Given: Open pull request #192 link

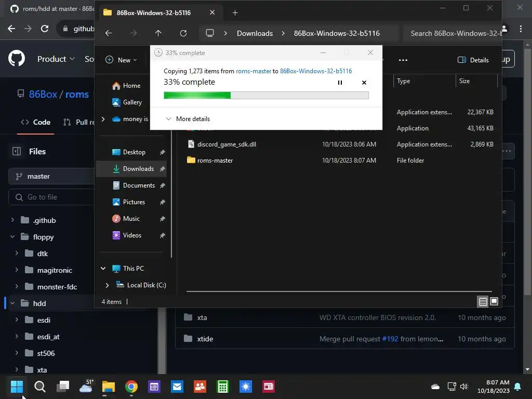Looking at the screenshot, I should pyautogui.click(x=390, y=339).
